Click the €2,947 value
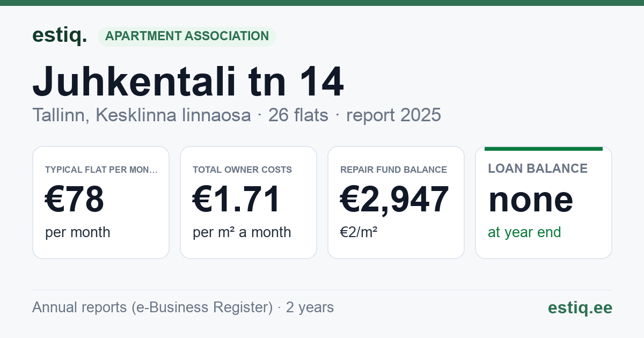Screen dimensions: 644x338 pyautogui.click(x=394, y=200)
